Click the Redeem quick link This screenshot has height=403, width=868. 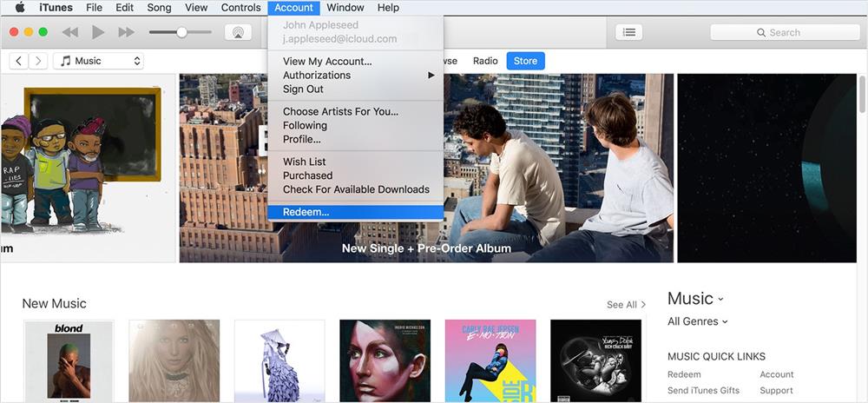click(x=684, y=374)
